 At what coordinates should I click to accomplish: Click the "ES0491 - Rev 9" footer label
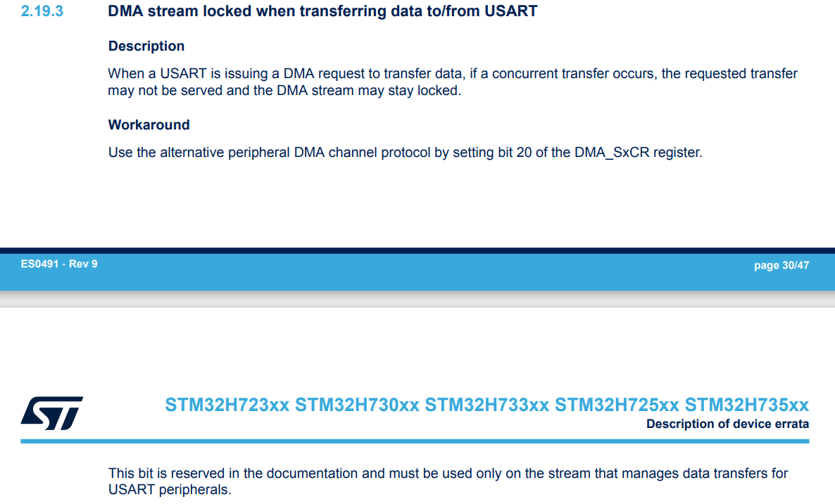point(59,265)
